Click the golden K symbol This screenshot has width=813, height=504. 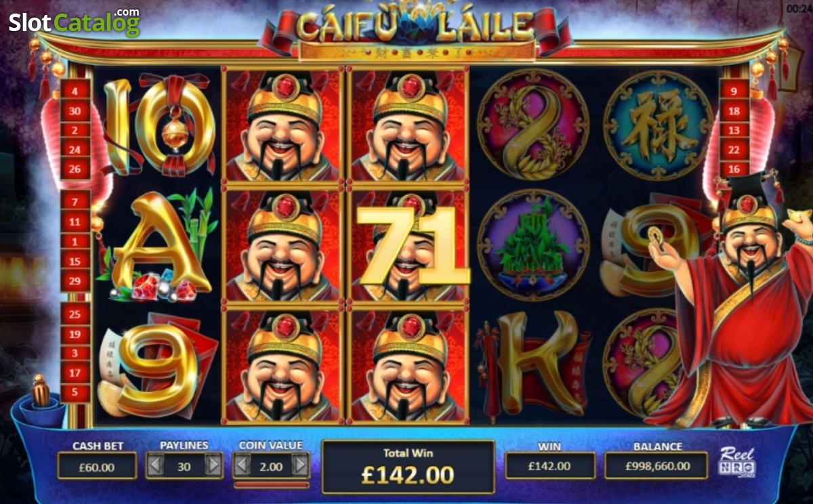pyautogui.click(x=533, y=363)
